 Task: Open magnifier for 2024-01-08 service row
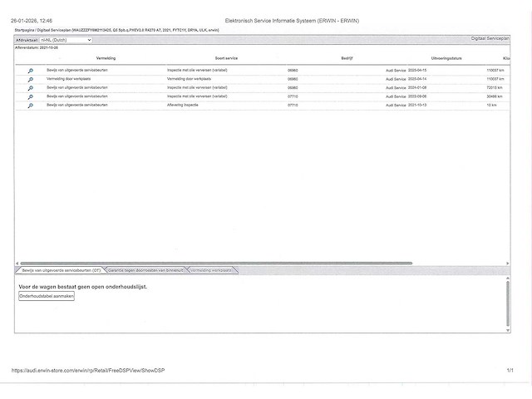pos(31,88)
